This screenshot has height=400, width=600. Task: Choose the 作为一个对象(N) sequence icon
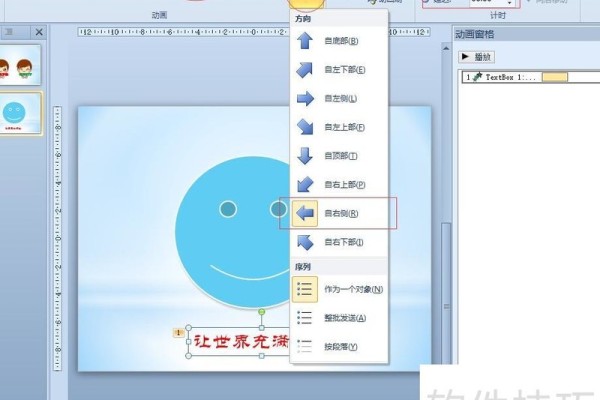pos(305,289)
